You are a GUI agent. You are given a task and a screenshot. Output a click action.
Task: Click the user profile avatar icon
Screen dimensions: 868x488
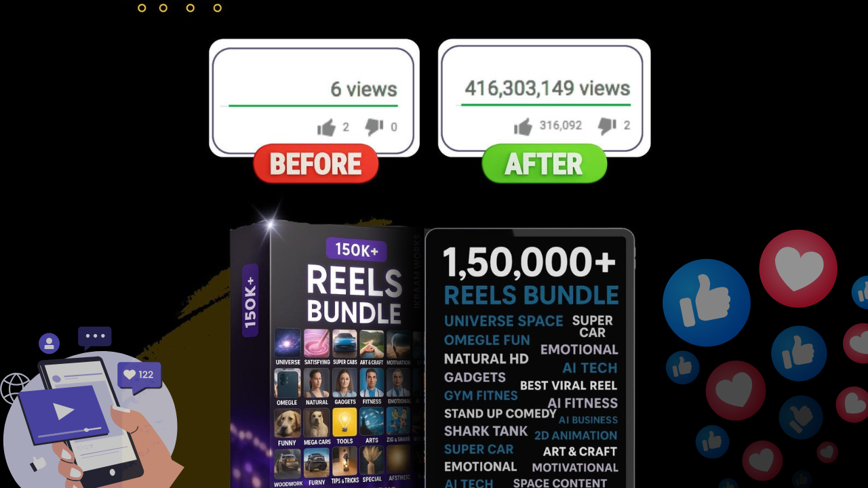pyautogui.click(x=49, y=343)
